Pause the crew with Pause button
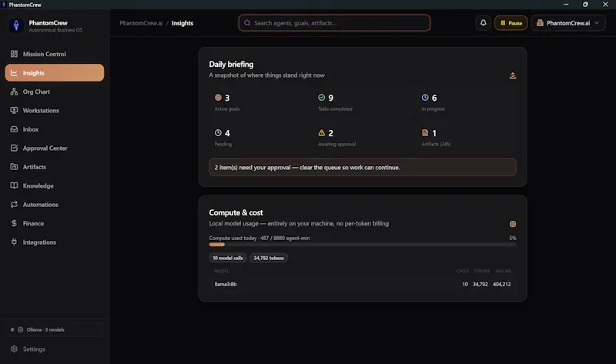The width and height of the screenshot is (616, 364). coord(511,23)
